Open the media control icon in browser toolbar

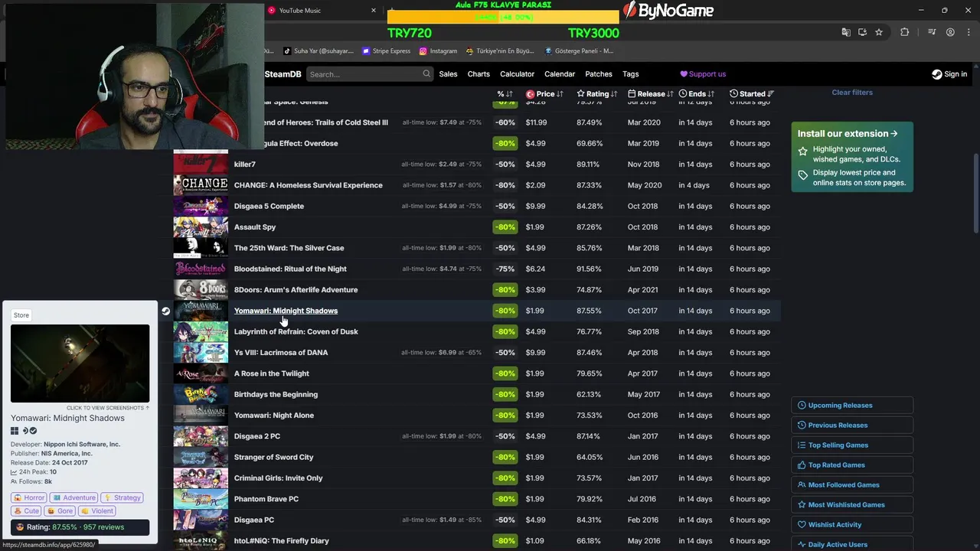click(932, 32)
